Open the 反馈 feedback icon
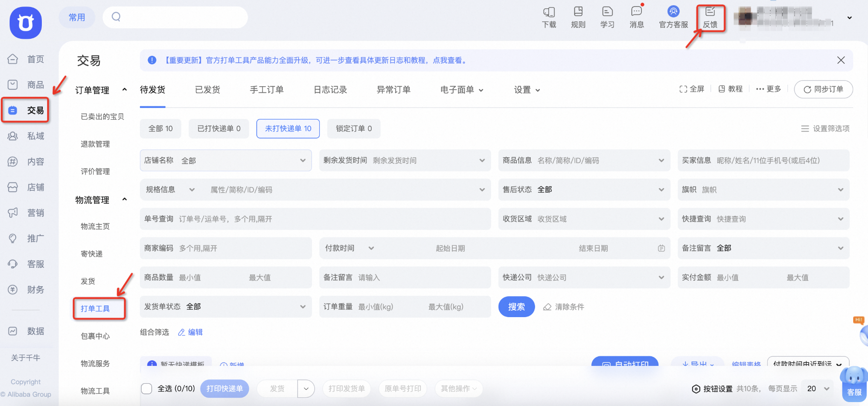The height and width of the screenshot is (406, 868). 710,17
